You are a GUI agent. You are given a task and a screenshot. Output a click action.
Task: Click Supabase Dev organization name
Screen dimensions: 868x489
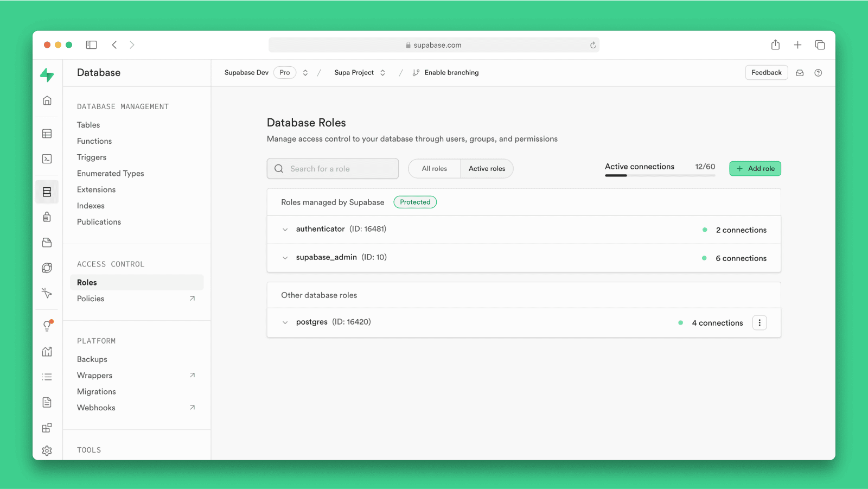[246, 73]
